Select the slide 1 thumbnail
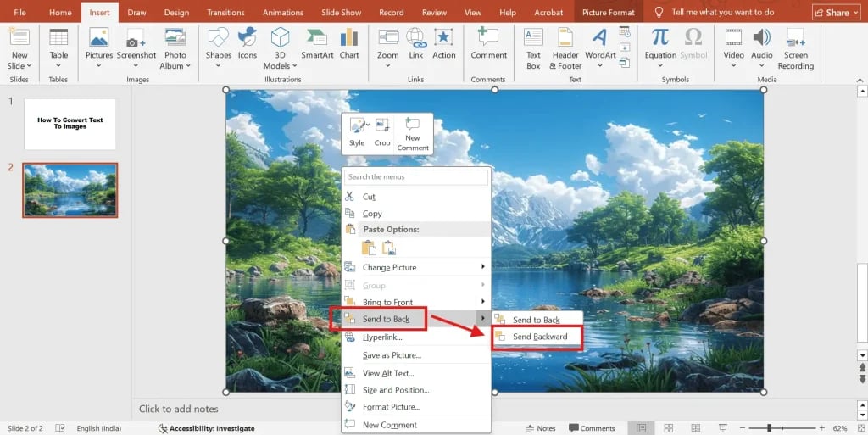This screenshot has height=435, width=868. (70, 124)
